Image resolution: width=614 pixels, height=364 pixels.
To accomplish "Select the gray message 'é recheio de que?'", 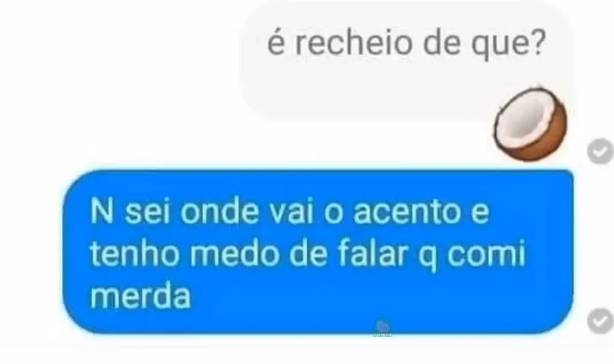I will pos(408,63).
